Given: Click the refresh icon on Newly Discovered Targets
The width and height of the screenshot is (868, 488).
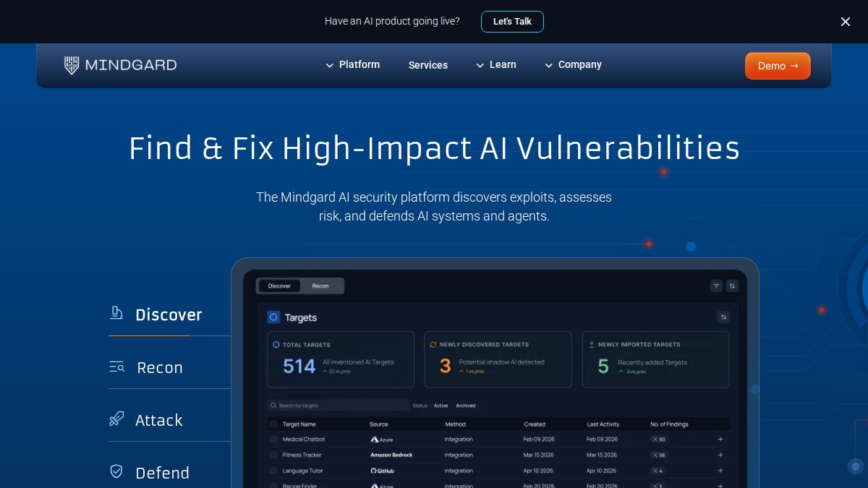Looking at the screenshot, I should point(433,345).
